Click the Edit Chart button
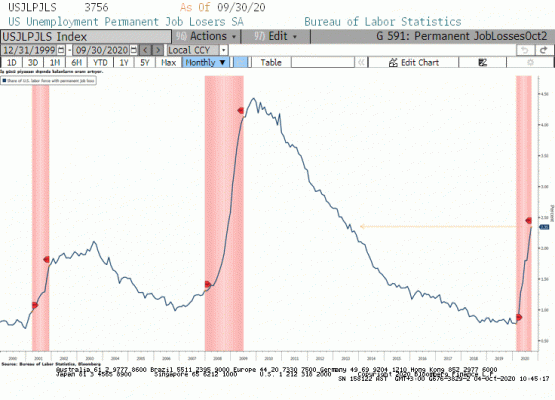This screenshot has height=400, width=555. point(413,62)
